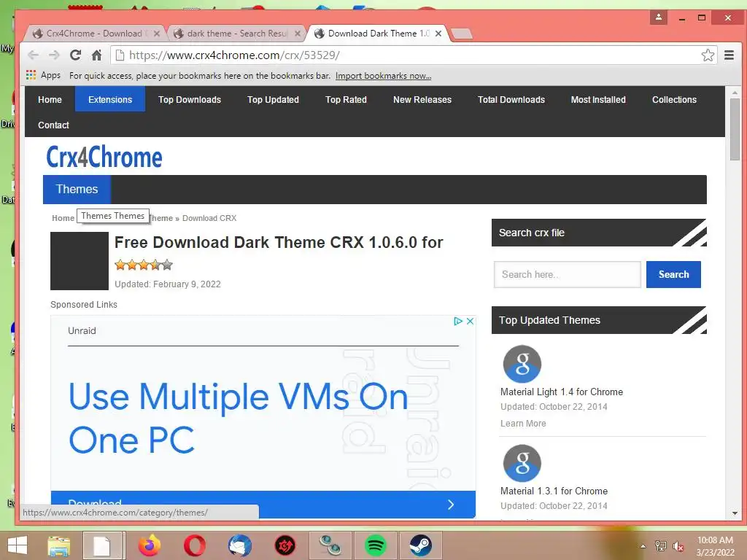Switch to the Crx4Chrome - Download tab
Screen dimensions: 747x560
point(96,34)
